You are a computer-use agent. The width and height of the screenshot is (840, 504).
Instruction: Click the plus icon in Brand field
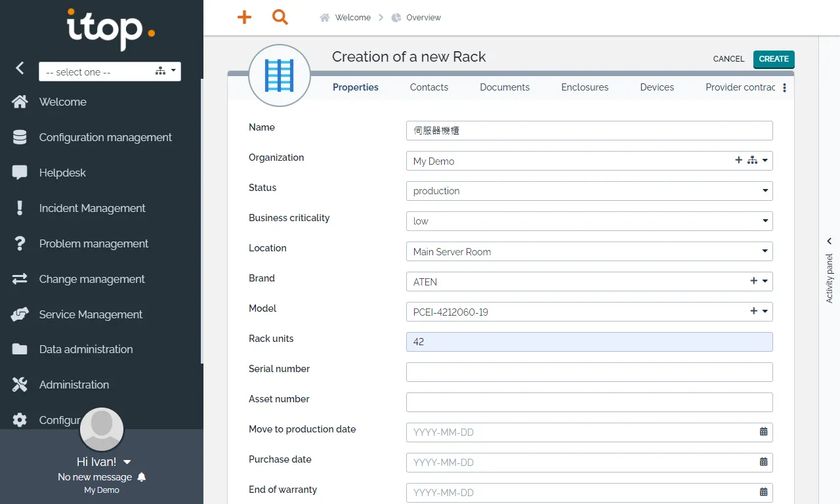coord(754,281)
